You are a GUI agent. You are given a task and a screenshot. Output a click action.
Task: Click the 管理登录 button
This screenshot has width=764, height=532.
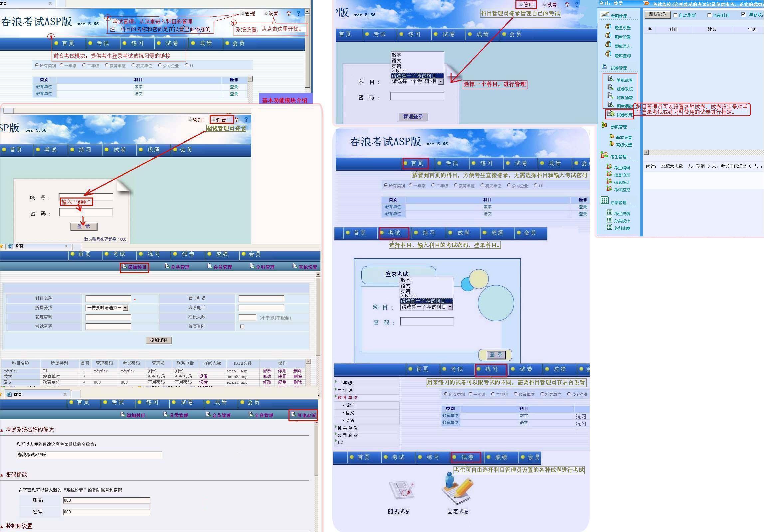click(413, 117)
